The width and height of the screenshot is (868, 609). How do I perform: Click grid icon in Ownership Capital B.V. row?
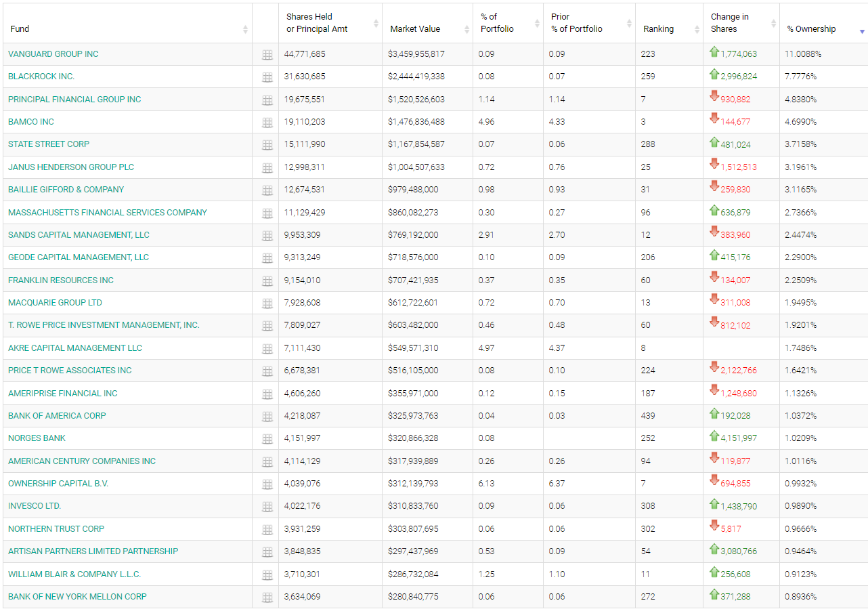coord(267,484)
